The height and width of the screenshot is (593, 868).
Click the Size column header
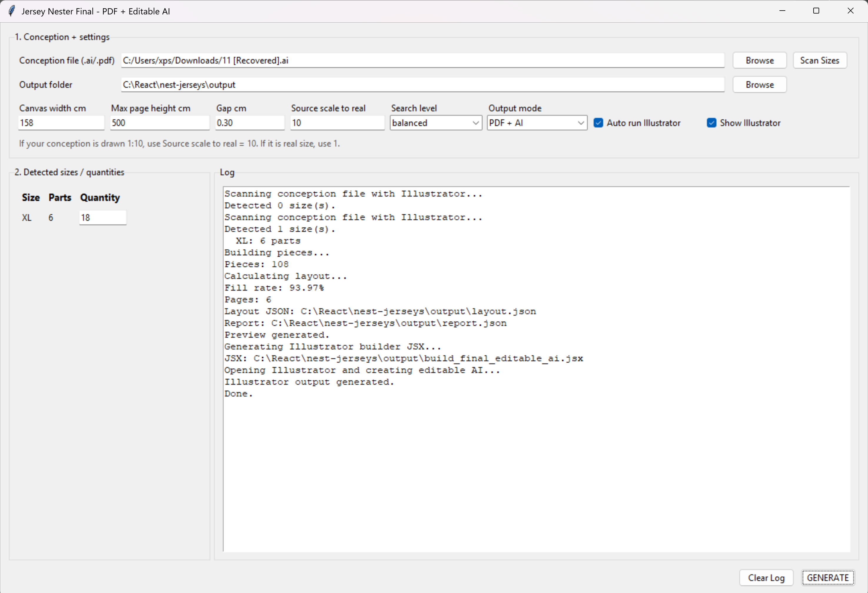coord(31,197)
